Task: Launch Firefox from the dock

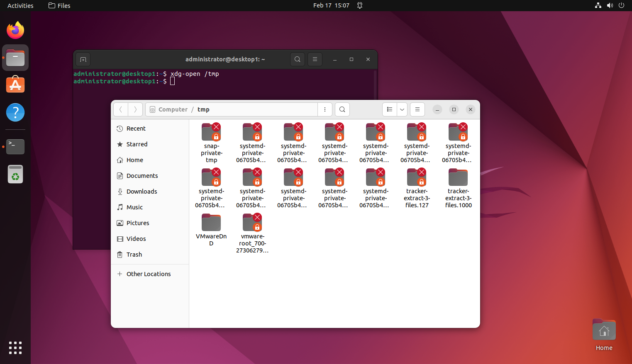Action: coord(15,30)
